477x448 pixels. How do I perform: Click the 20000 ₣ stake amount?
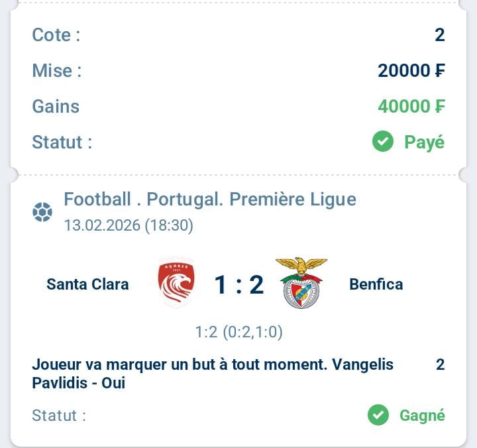click(411, 70)
